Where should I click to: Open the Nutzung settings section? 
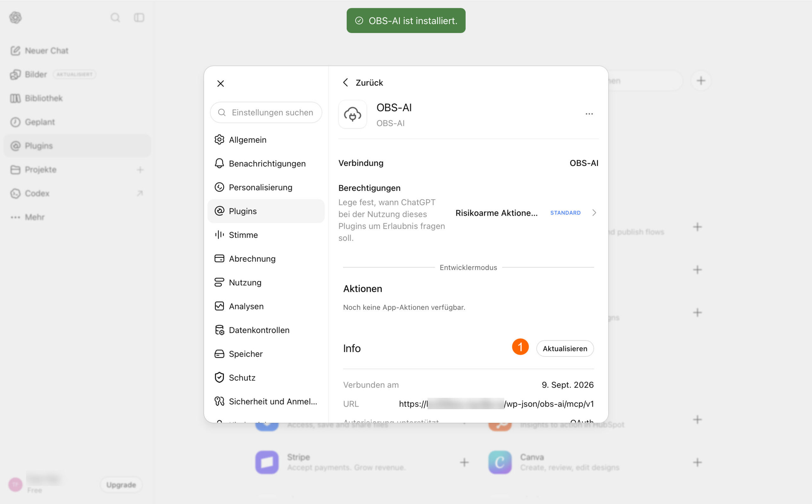pos(266,282)
